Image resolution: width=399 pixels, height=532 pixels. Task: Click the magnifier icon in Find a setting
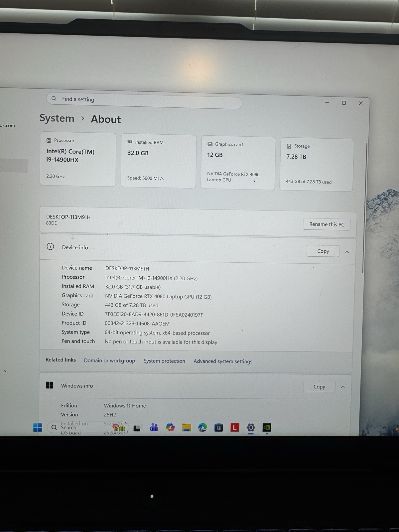pos(54,99)
